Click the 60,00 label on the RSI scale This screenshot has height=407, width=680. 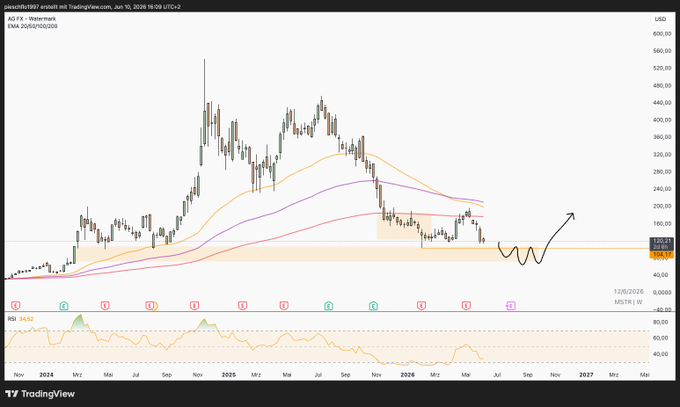coord(660,338)
